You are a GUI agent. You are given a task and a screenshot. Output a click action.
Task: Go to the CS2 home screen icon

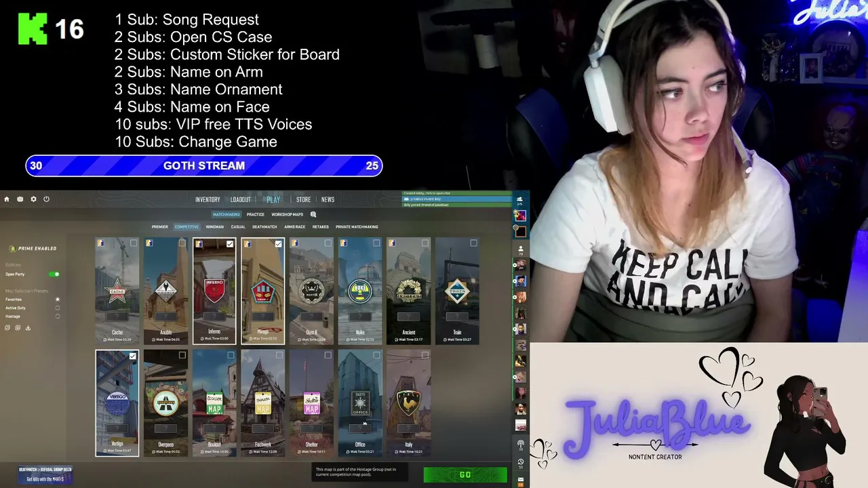click(7, 199)
